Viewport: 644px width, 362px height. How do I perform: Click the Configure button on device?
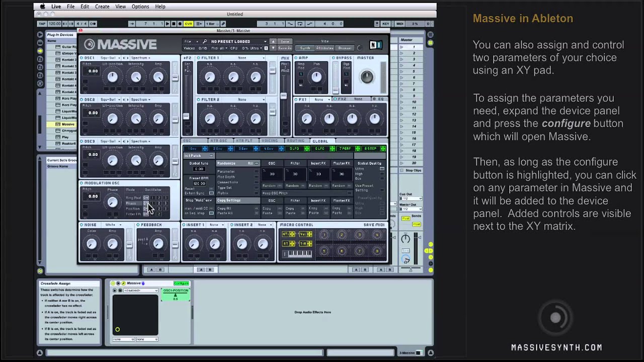tap(181, 284)
